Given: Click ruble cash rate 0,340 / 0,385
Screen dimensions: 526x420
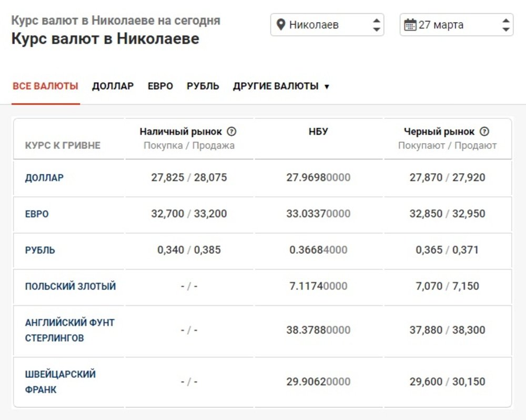Looking at the screenshot, I should (189, 250).
